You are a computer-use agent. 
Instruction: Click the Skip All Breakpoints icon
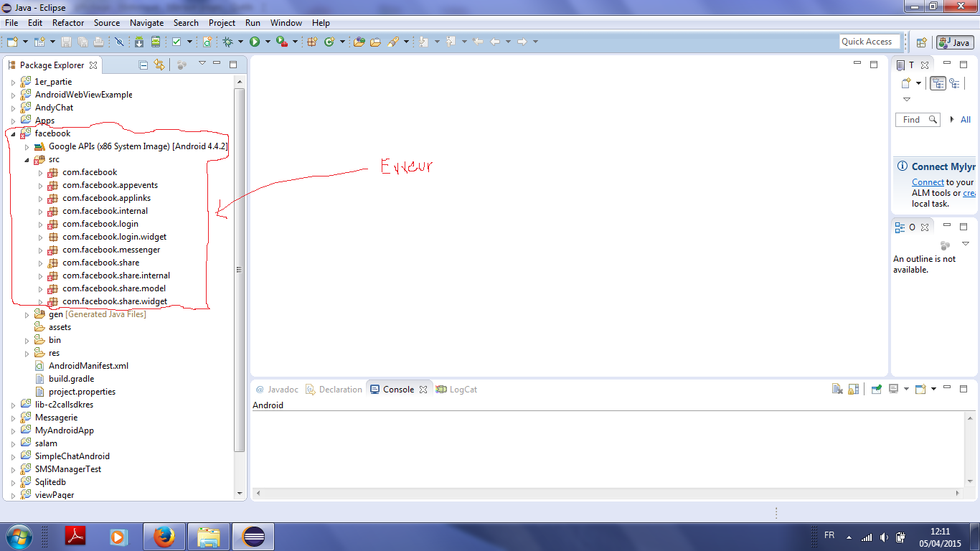pyautogui.click(x=119, y=42)
